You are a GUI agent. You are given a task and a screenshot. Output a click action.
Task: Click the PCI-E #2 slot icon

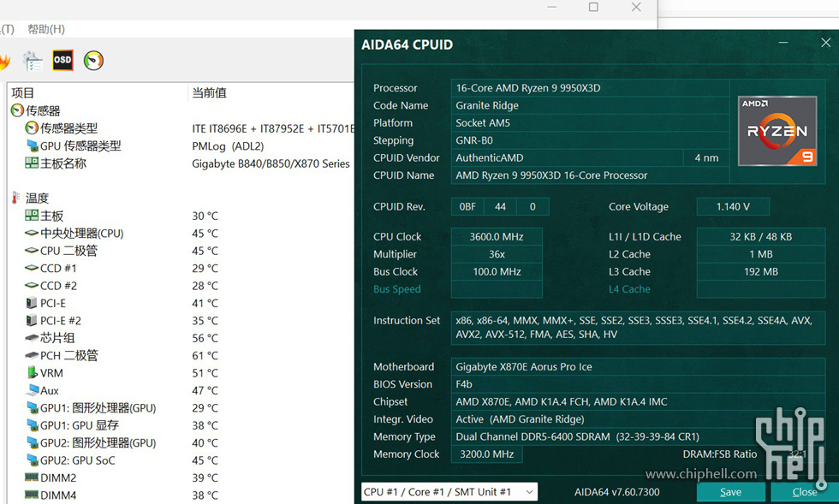(x=32, y=321)
